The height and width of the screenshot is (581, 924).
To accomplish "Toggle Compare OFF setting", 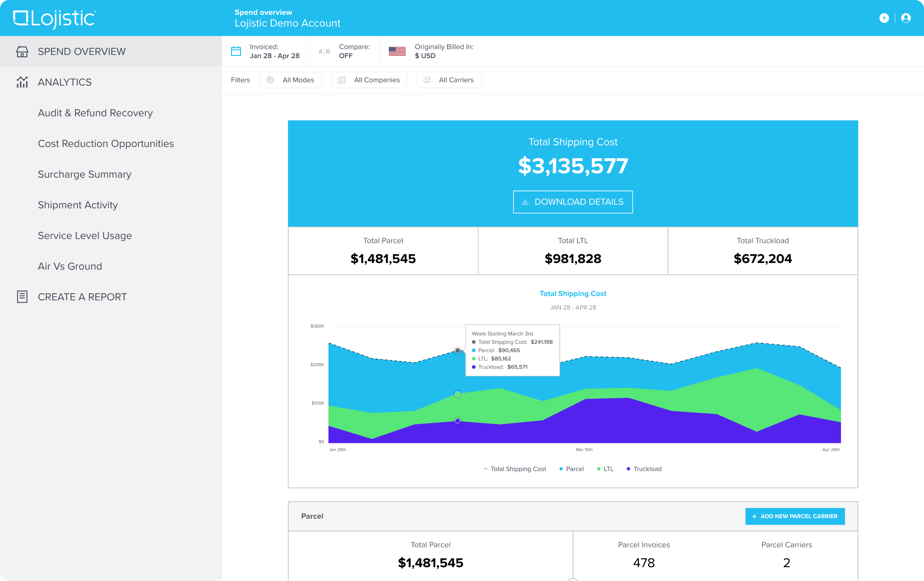I will point(345,51).
